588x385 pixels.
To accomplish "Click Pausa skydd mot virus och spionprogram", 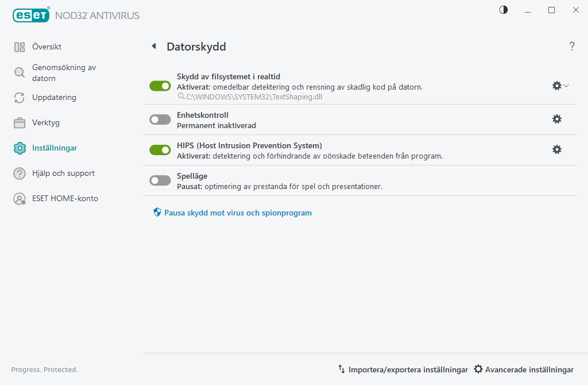I will (238, 213).
